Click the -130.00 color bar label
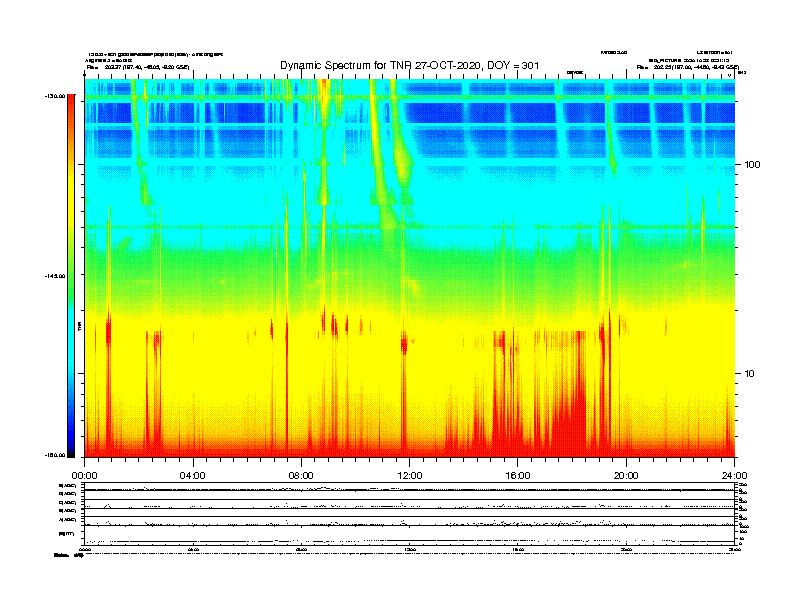The width and height of the screenshot is (792, 612). pos(55,96)
